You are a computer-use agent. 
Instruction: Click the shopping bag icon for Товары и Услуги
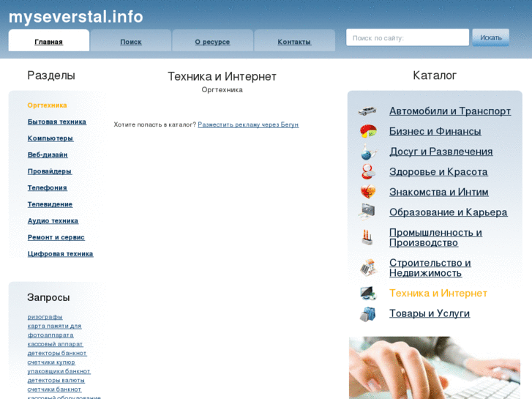pos(368,314)
